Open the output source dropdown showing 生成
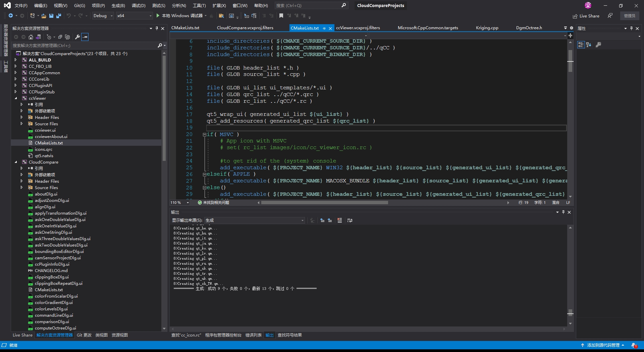The width and height of the screenshot is (644, 352). (255, 220)
